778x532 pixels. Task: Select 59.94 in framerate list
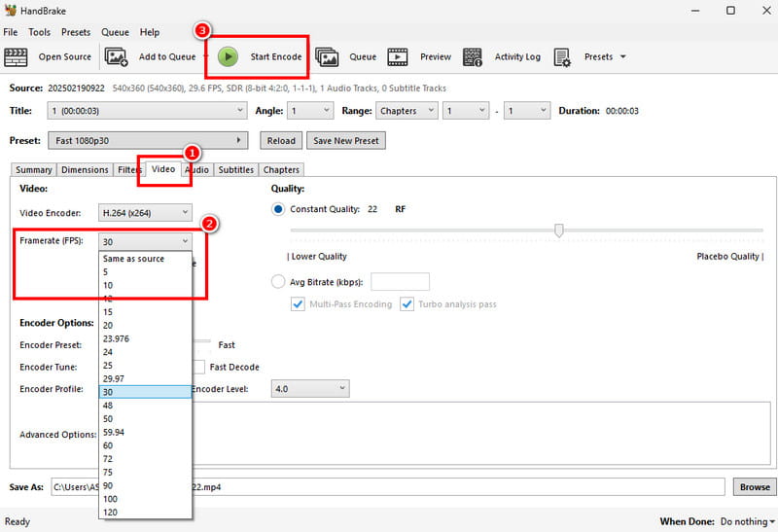[145, 432]
